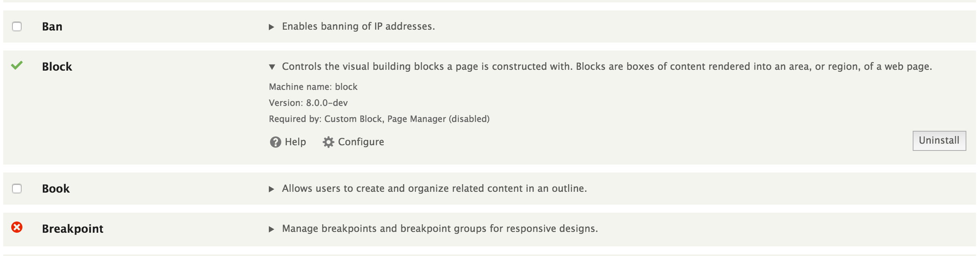Viewport: 980px width, 256px height.
Task: Select the Book module name label
Action: point(56,189)
